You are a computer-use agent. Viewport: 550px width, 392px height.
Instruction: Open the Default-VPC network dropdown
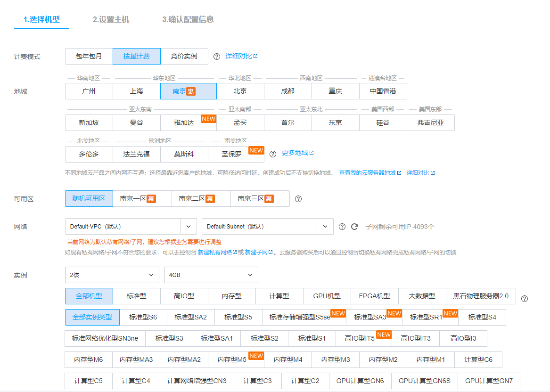(x=131, y=227)
